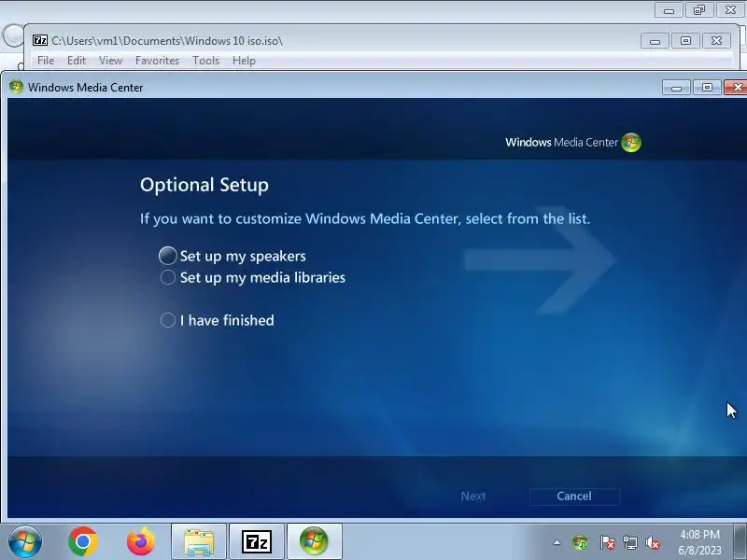The height and width of the screenshot is (560, 747).
Task: Open the Help menu in 7-Zip window
Action: [244, 61]
